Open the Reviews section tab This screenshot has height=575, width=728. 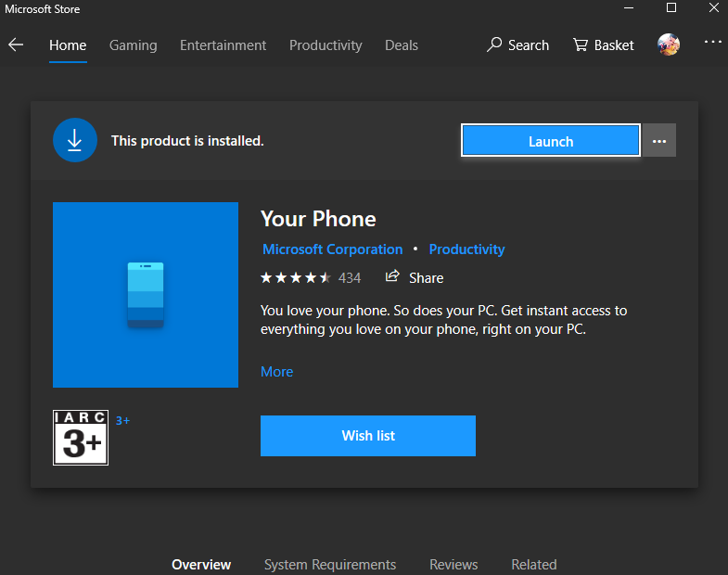(x=453, y=564)
